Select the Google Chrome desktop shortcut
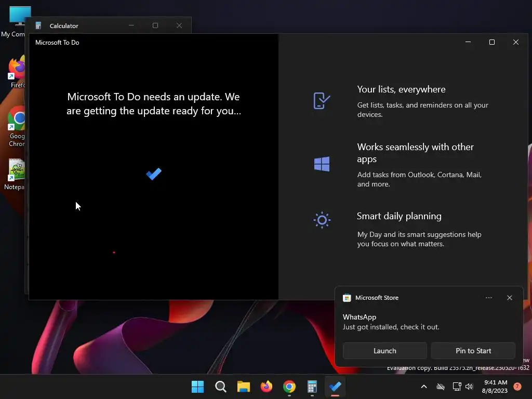 click(16, 127)
